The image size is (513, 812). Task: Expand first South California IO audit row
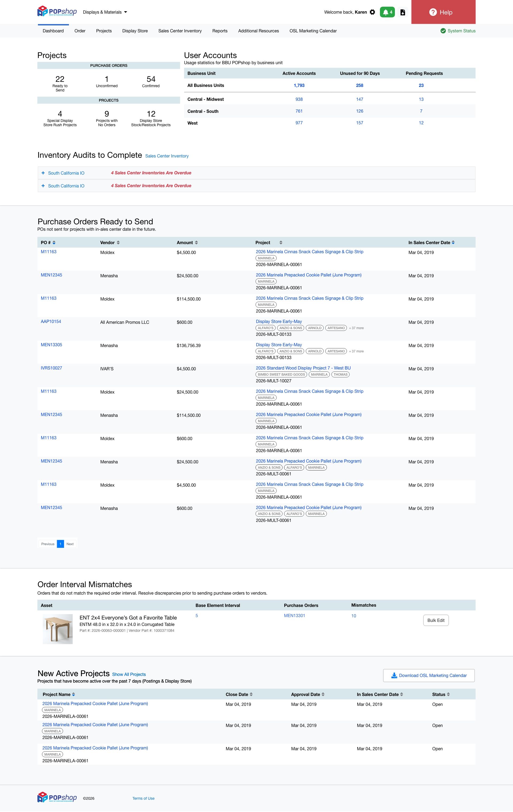click(43, 173)
